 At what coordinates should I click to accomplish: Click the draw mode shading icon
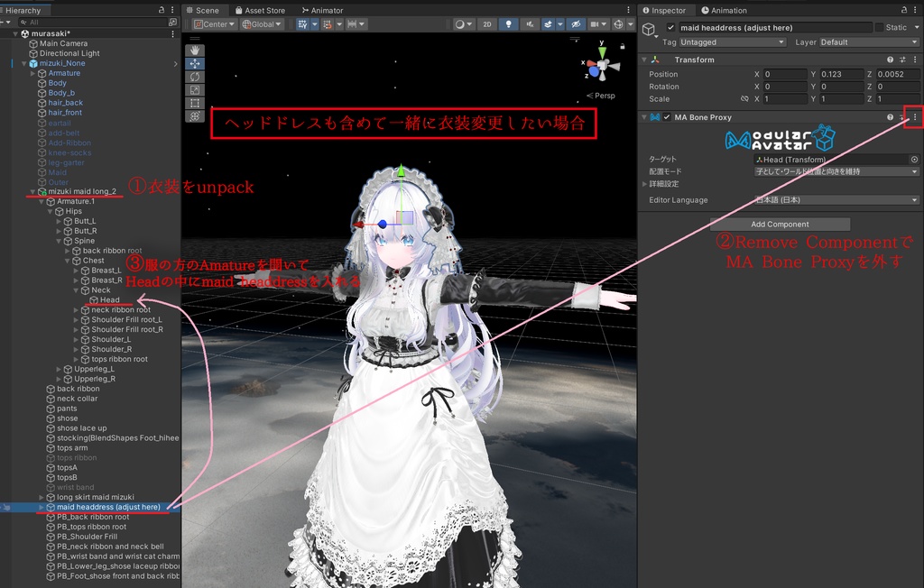click(464, 24)
